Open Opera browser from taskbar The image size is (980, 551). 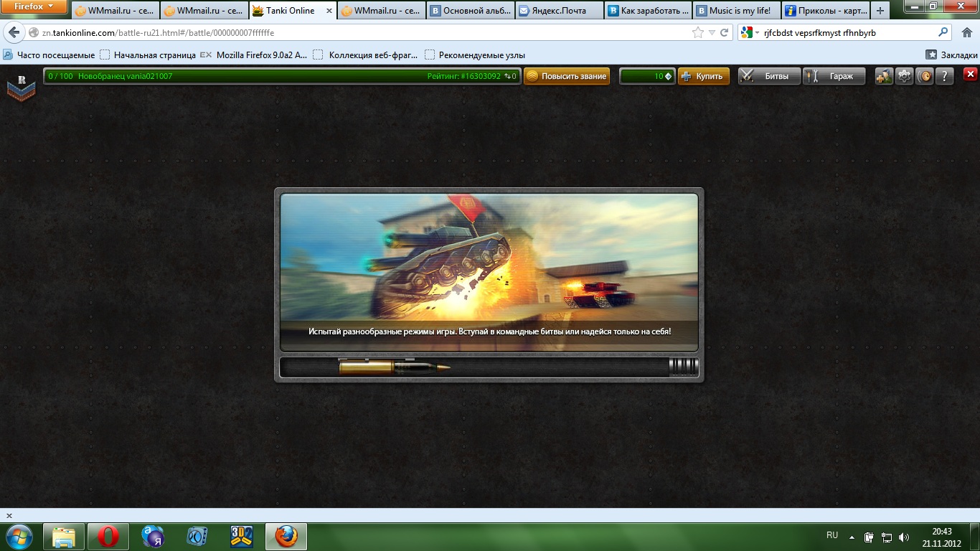[108, 537]
